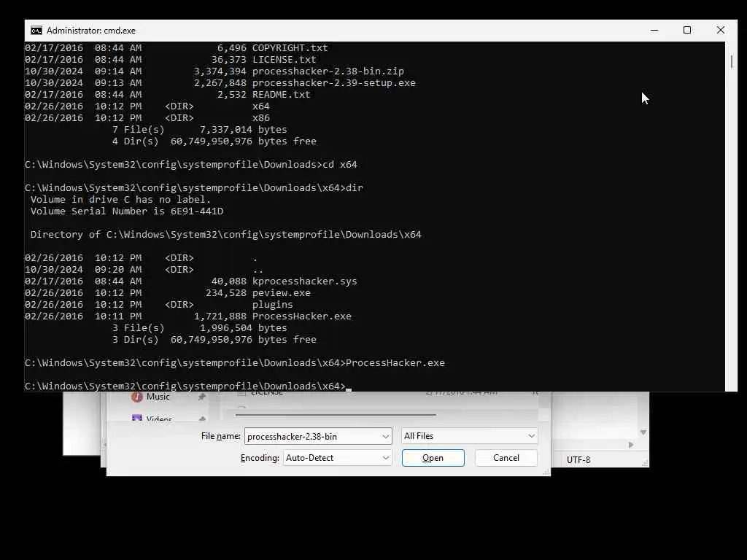
Task: Click peview.exe in the cmd listing
Action: tap(281, 293)
